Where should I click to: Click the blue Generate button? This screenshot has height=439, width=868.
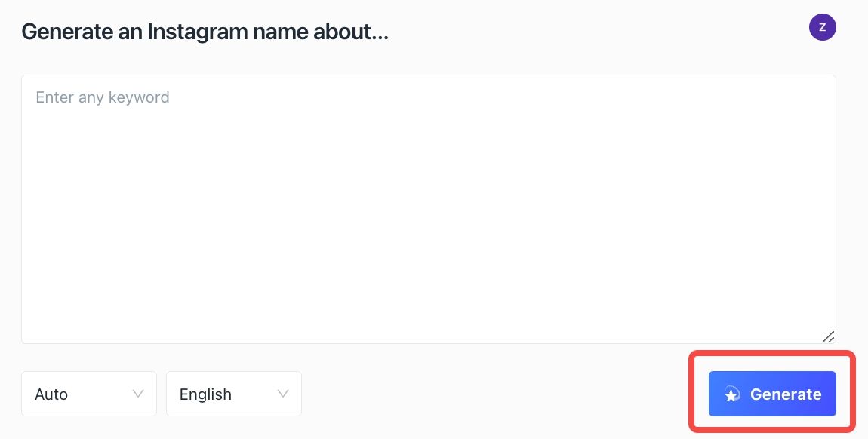(772, 394)
